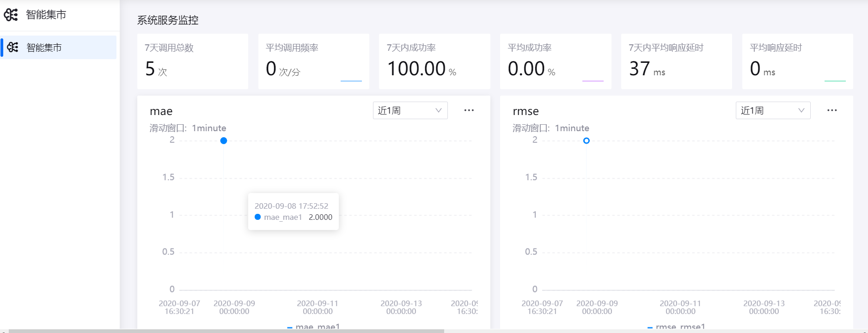Click the 7天内平均响应延时 card
The width and height of the screenshot is (868, 333).
coord(676,61)
